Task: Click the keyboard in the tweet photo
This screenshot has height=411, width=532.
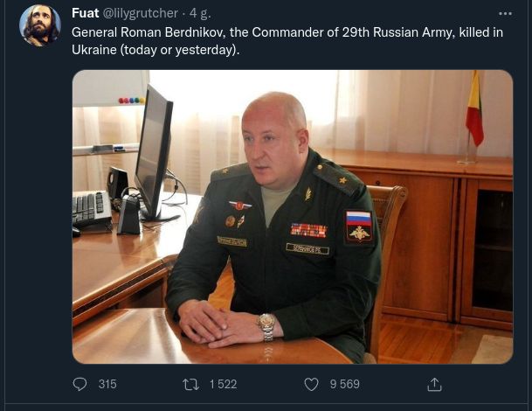Action: [x=92, y=208]
